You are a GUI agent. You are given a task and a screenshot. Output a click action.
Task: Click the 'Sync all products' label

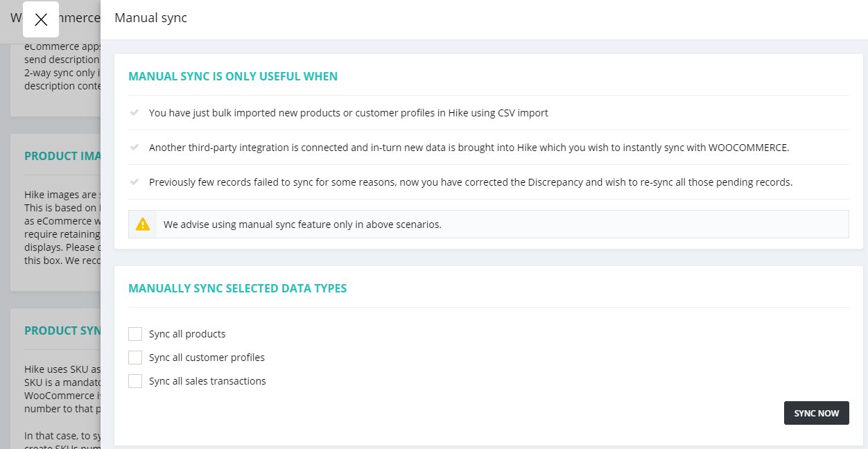(187, 334)
